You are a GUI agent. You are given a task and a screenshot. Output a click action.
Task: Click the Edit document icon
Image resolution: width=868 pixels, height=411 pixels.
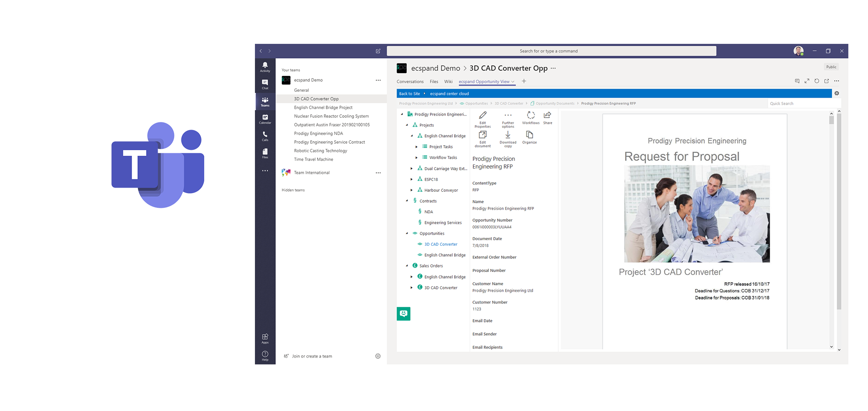(482, 139)
